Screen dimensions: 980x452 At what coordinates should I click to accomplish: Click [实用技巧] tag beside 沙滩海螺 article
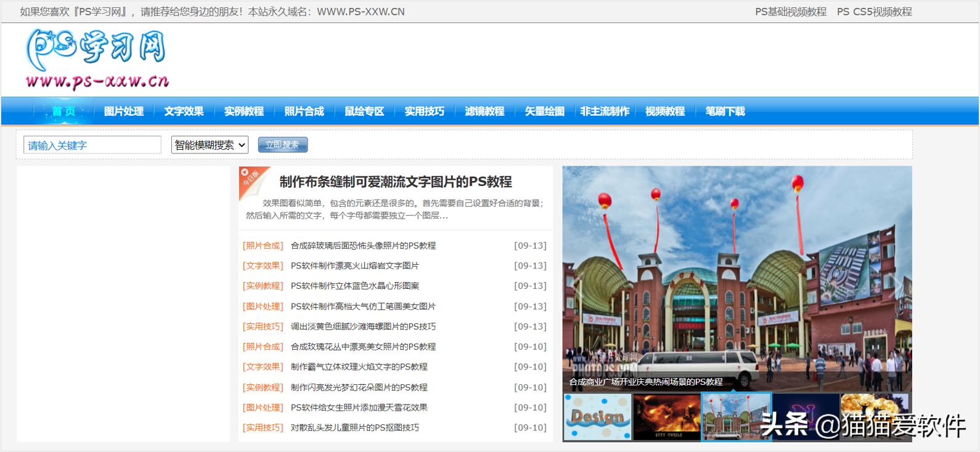coord(263,326)
